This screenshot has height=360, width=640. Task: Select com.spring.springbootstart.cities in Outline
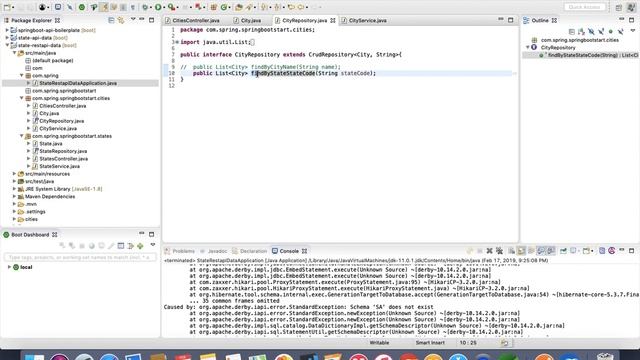[579, 40]
